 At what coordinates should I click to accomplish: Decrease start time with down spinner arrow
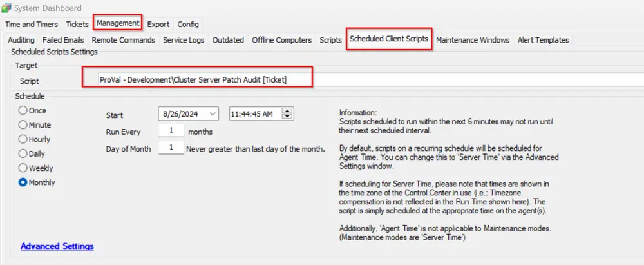(289, 117)
